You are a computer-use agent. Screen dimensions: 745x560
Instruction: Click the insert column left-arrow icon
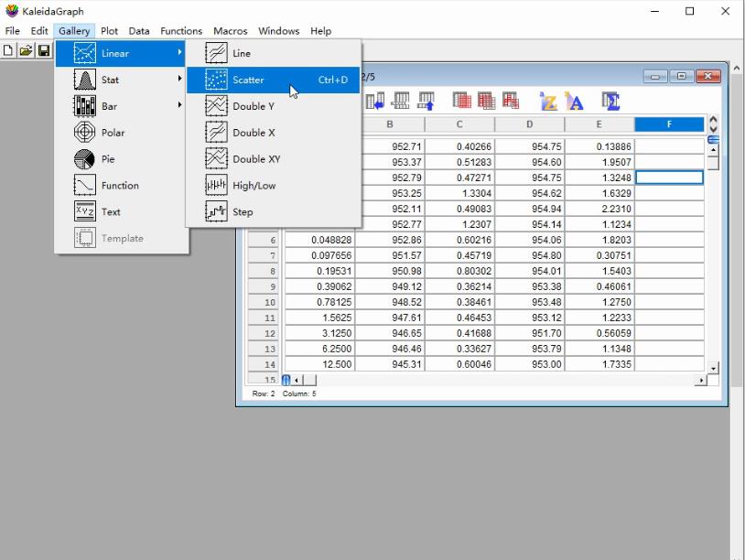[x=375, y=102]
